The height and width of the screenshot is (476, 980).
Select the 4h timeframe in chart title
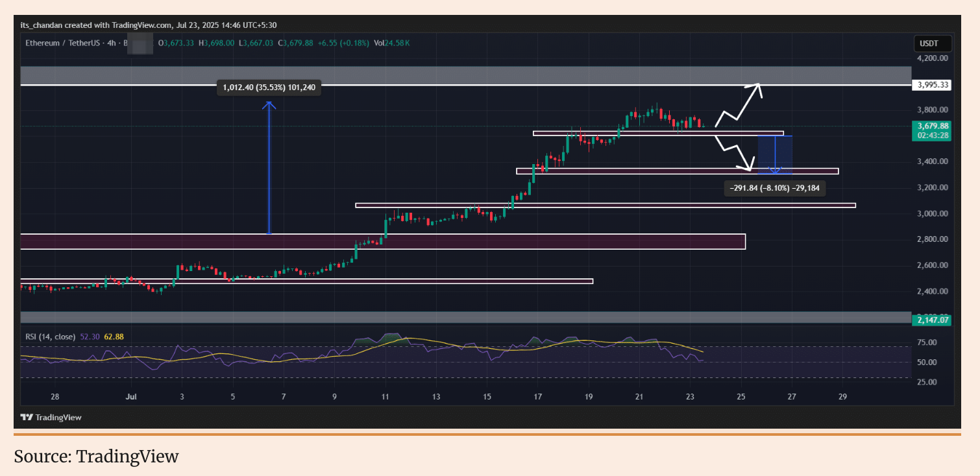tap(113, 43)
